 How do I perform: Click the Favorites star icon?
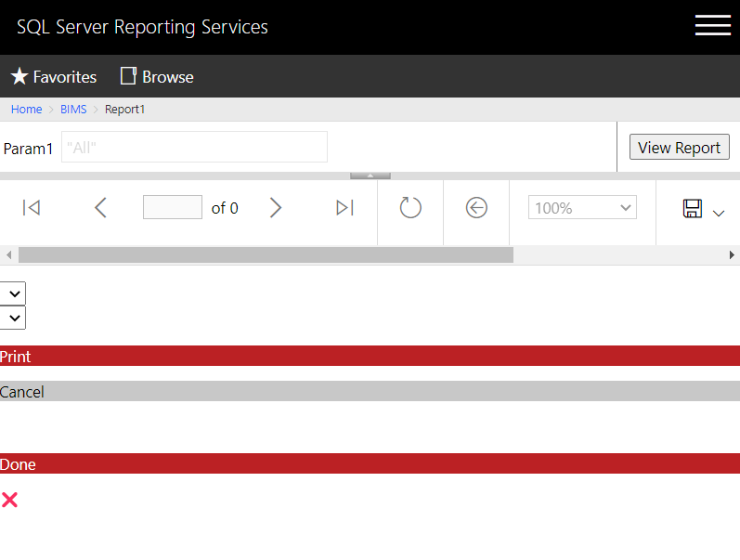[19, 76]
